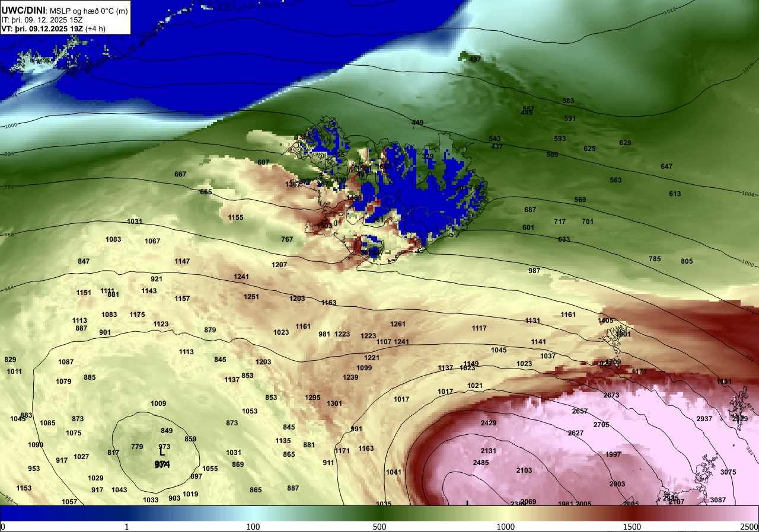
Task: Click the '2500' tick label on color scale
Action: pos(749,527)
